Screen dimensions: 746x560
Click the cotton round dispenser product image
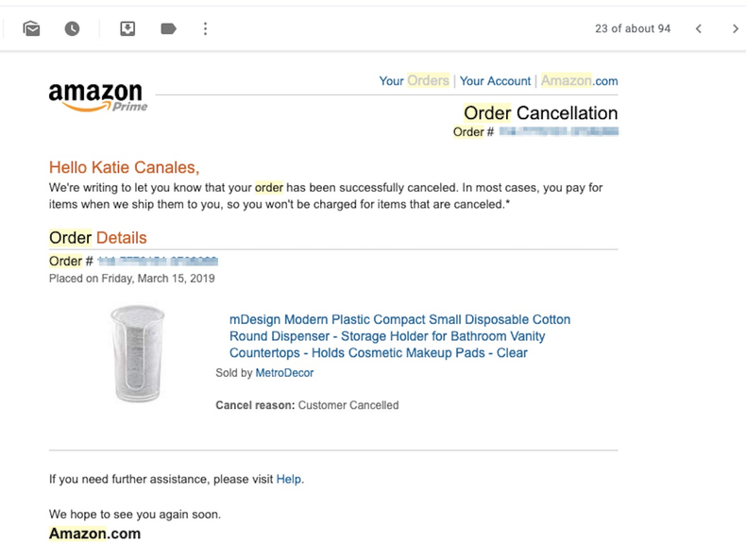click(x=137, y=353)
